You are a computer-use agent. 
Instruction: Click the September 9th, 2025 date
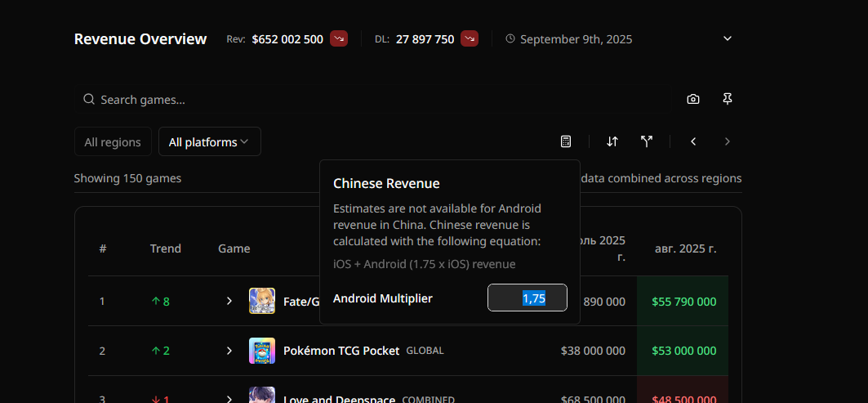tap(576, 39)
